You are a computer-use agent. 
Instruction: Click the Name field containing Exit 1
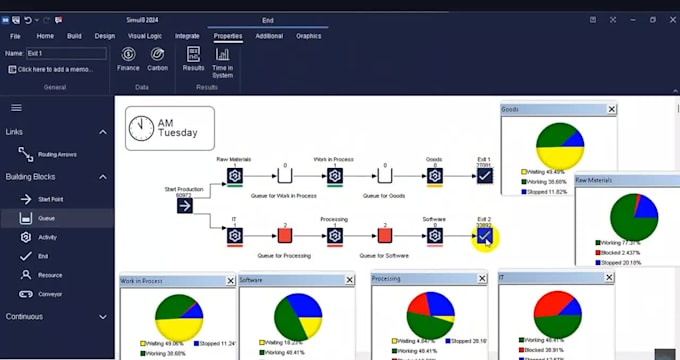click(66, 53)
